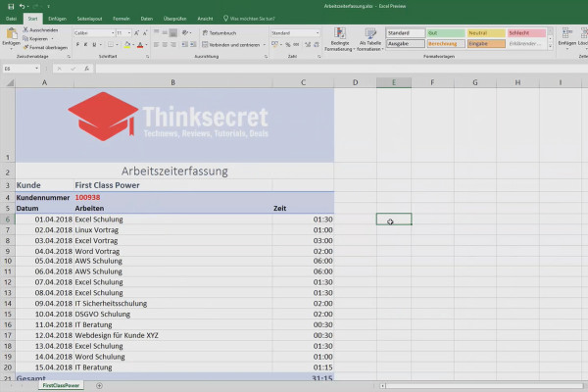Image resolution: width=588 pixels, height=392 pixels.
Task: Apply the Gut cell style
Action: (446, 33)
